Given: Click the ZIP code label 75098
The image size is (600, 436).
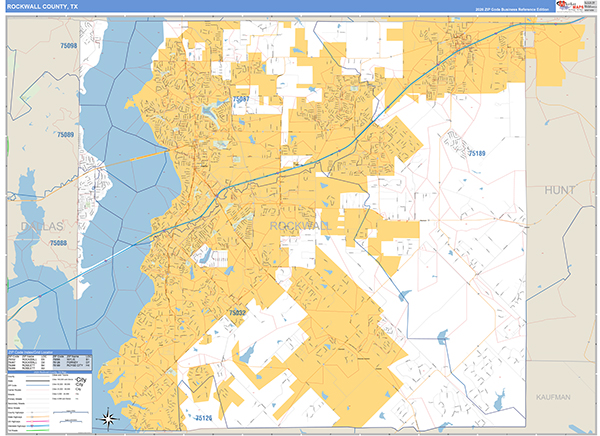Looking at the screenshot, I should click(68, 46).
